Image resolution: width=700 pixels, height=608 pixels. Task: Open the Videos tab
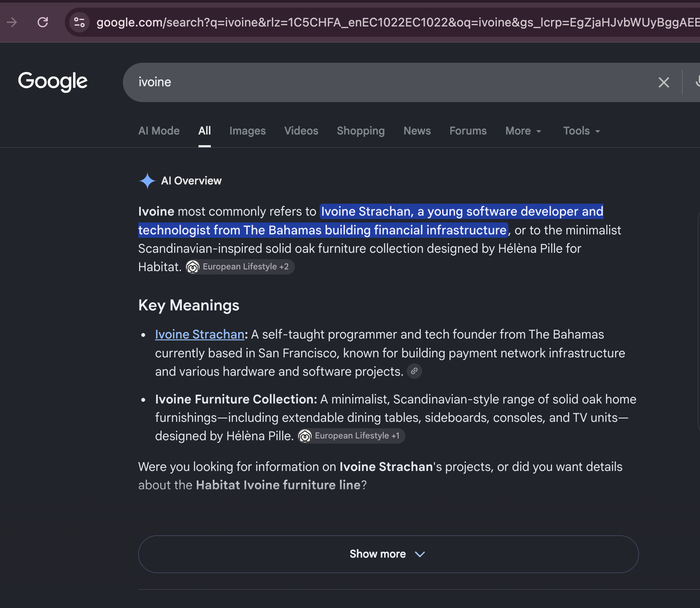[x=301, y=131]
